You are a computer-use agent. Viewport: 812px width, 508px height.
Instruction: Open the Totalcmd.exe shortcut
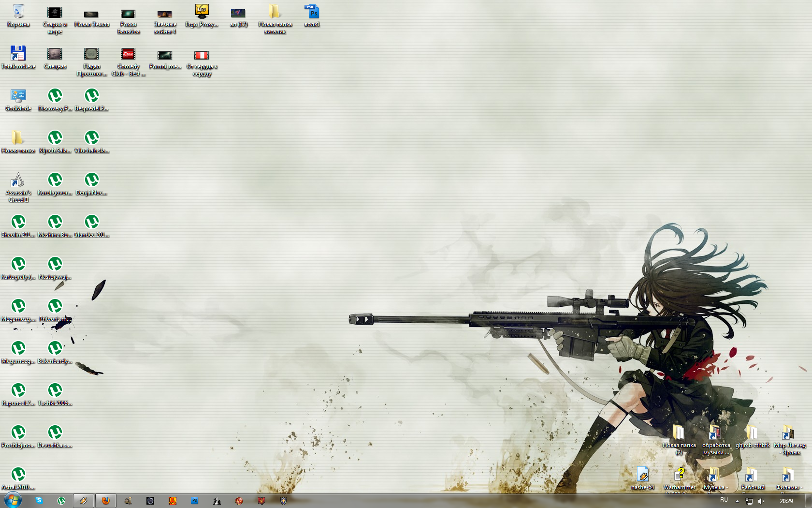coord(18,58)
